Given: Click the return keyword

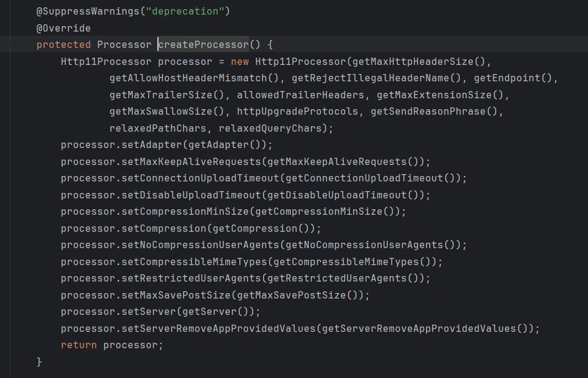Looking at the screenshot, I should tap(78, 345).
